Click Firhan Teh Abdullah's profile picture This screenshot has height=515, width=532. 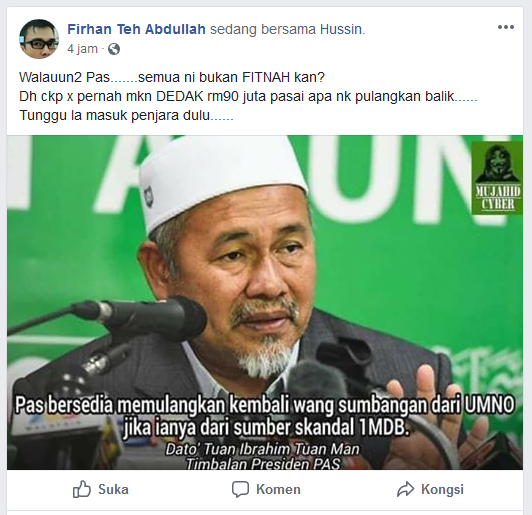coord(39,39)
